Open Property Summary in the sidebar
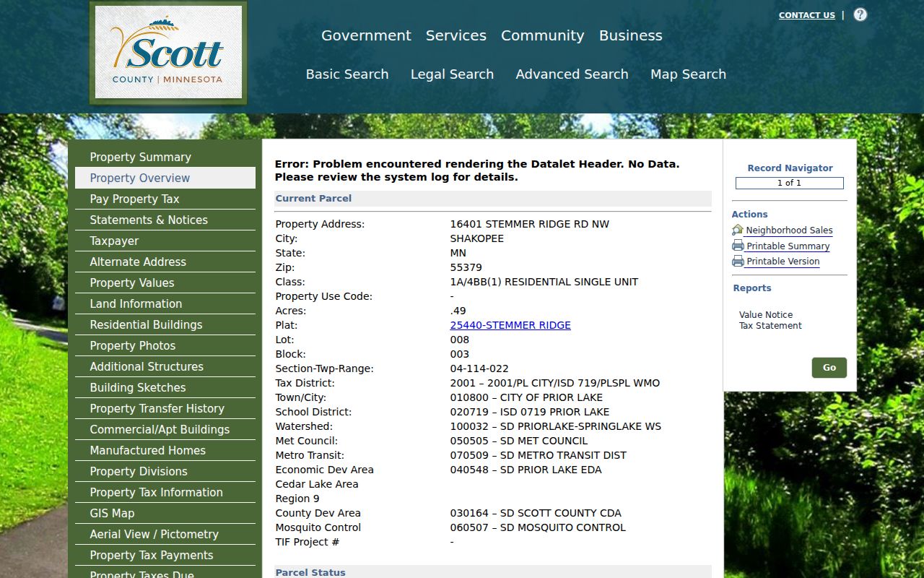This screenshot has height=578, width=924. pos(165,157)
